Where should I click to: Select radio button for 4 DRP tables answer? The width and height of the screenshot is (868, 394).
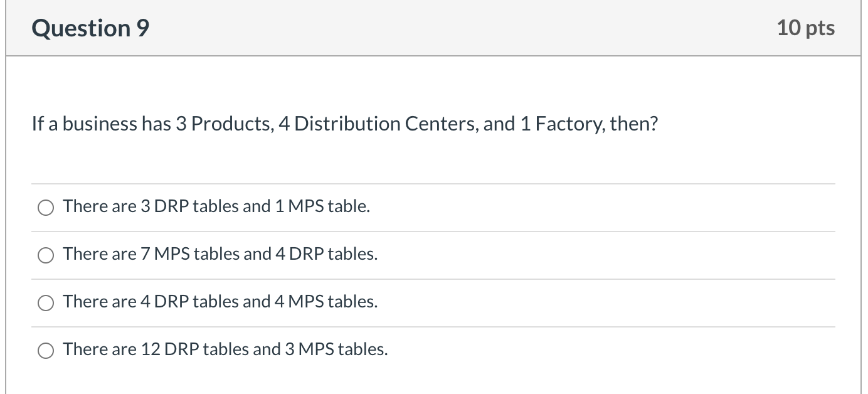click(45, 302)
